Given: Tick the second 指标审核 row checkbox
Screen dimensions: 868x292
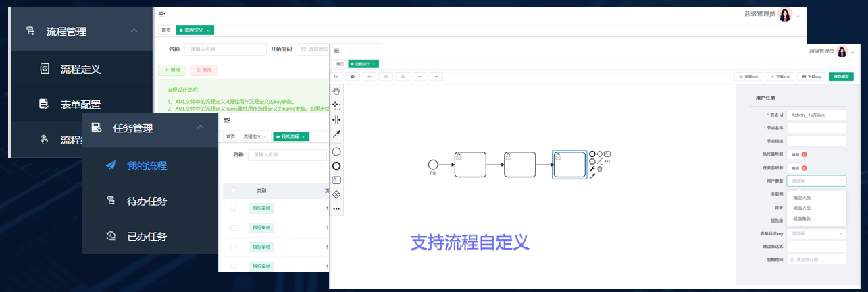Looking at the screenshot, I should click(x=233, y=229).
